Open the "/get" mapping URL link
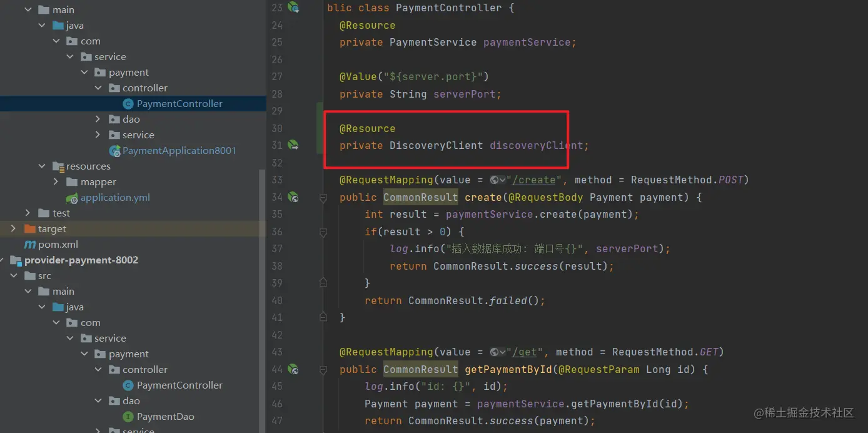 point(524,352)
